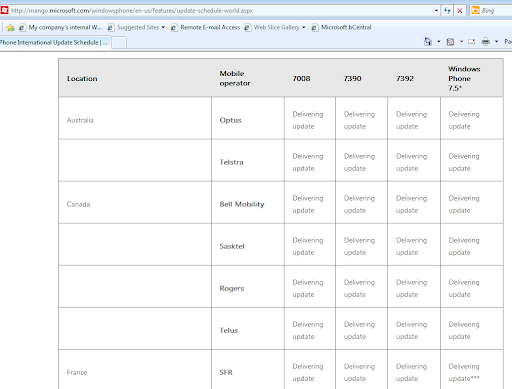
Task: Open the Microsoft bCentral favorite
Action: point(342,28)
